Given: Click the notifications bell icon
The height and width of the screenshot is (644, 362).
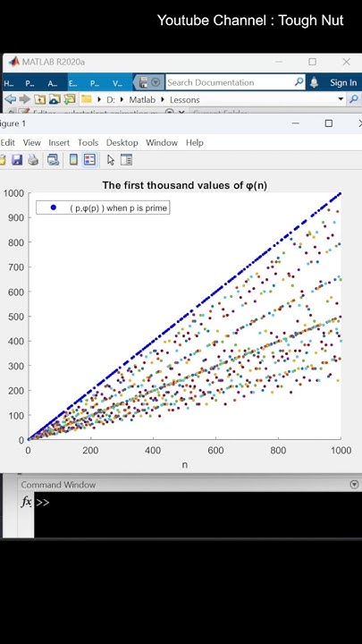Looking at the screenshot, I should coord(314,82).
